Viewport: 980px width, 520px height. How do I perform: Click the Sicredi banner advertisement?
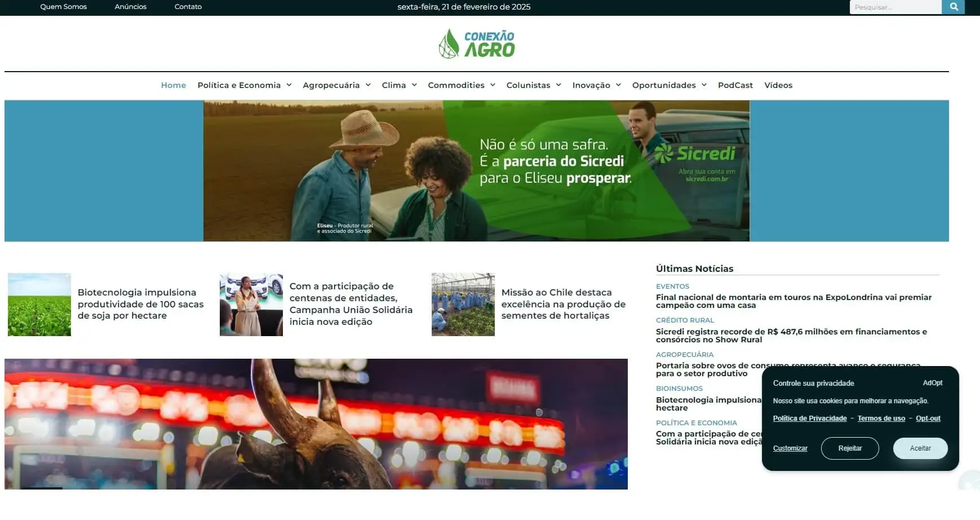point(476,171)
